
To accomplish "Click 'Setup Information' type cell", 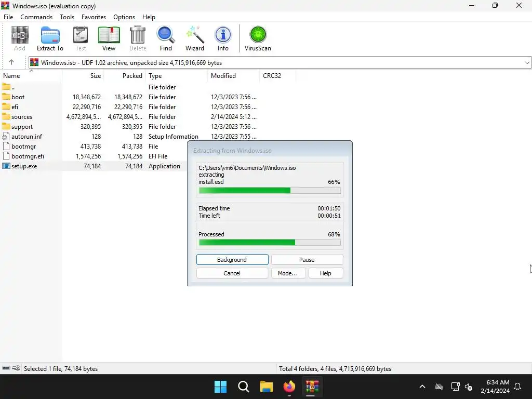I will (174, 137).
